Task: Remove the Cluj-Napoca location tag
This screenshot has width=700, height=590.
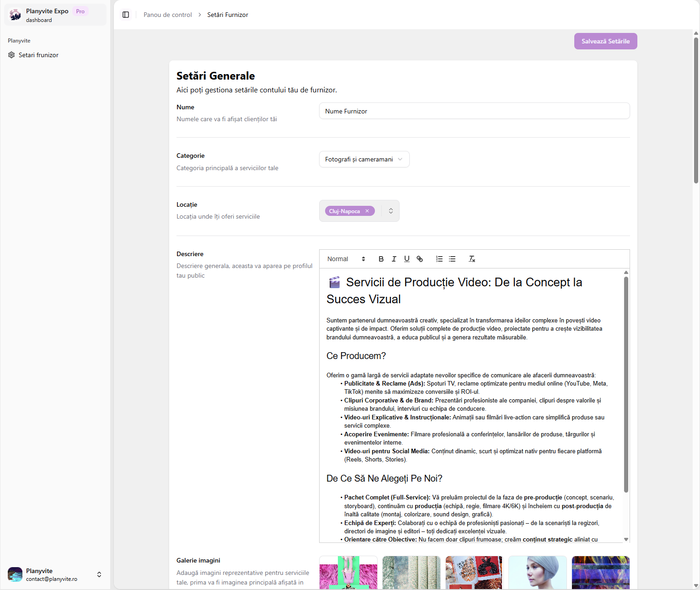Action: pos(368,211)
